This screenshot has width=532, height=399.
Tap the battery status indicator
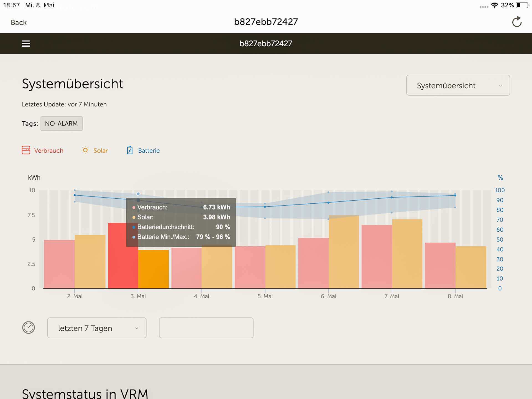(x=522, y=5)
